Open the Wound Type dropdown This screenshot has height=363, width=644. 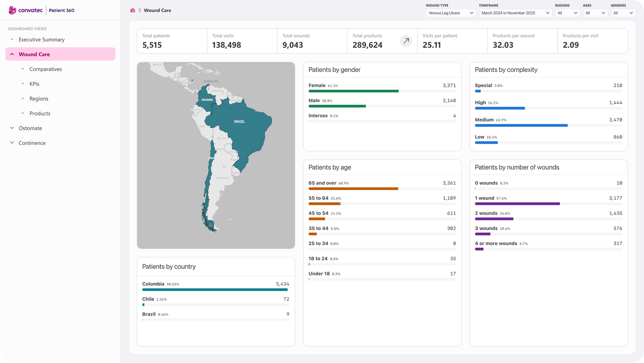pyautogui.click(x=450, y=13)
